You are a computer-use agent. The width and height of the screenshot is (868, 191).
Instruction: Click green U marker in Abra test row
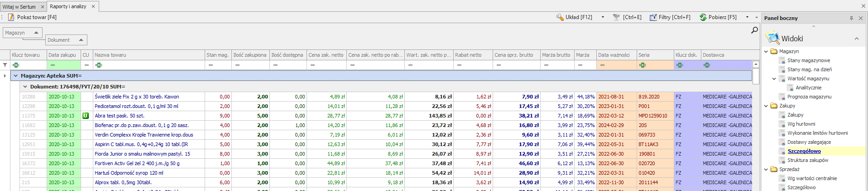point(85,116)
